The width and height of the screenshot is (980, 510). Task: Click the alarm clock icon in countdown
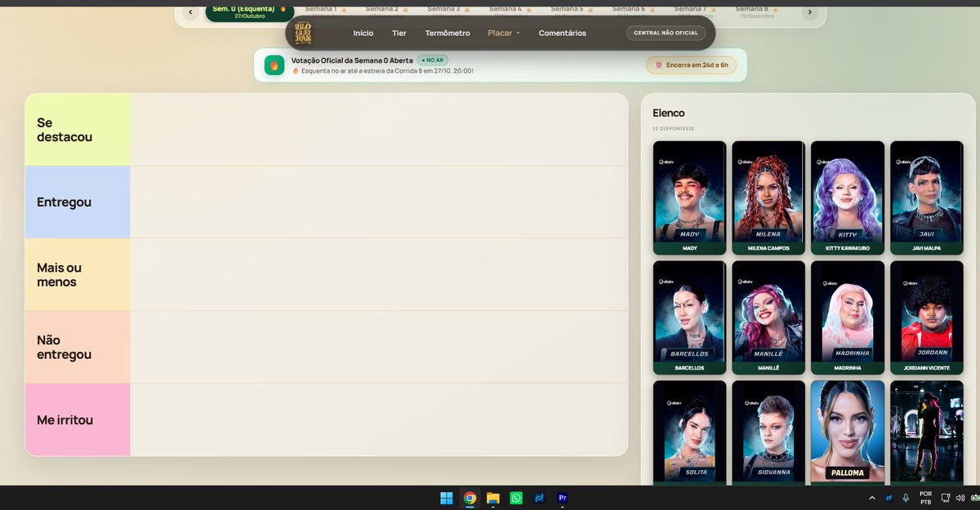point(658,65)
